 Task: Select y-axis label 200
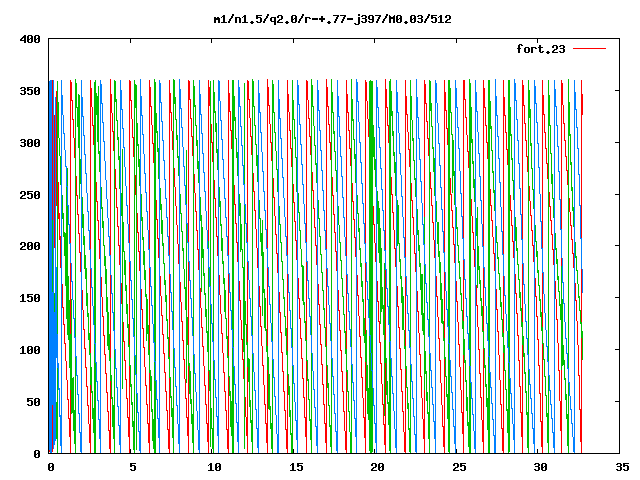pos(30,246)
